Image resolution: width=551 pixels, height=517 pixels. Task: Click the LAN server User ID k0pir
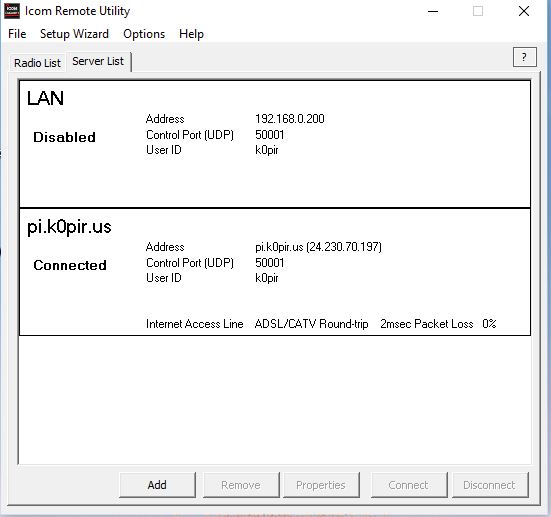coord(267,150)
